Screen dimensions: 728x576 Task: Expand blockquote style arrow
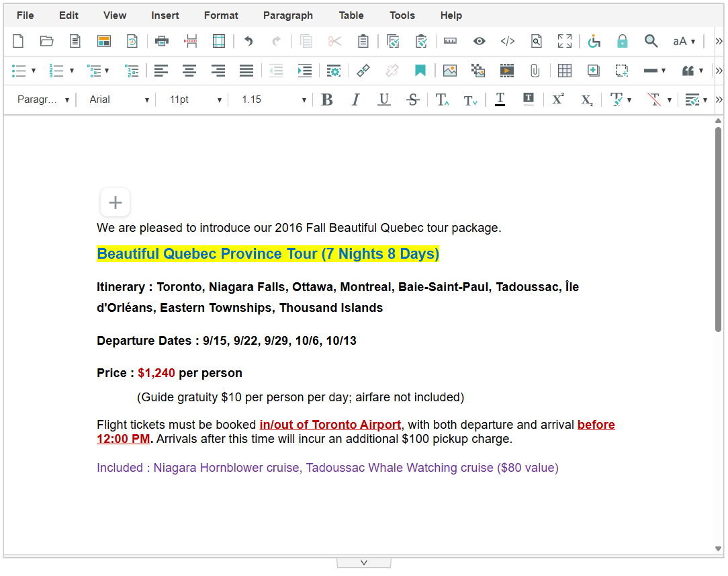click(x=701, y=71)
